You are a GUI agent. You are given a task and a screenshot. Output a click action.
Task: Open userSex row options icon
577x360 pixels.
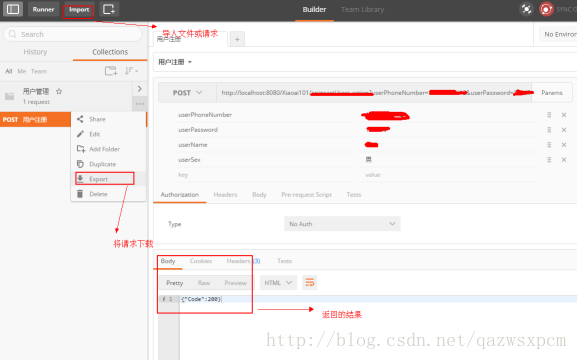(549, 160)
